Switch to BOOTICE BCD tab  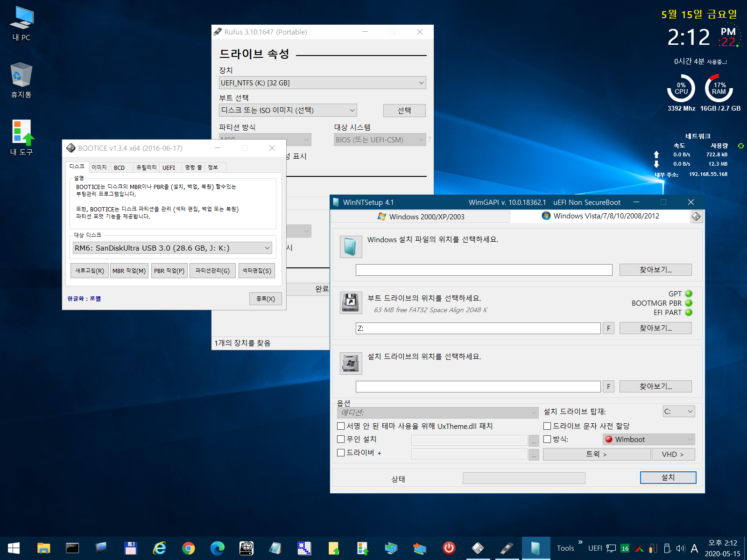click(120, 168)
